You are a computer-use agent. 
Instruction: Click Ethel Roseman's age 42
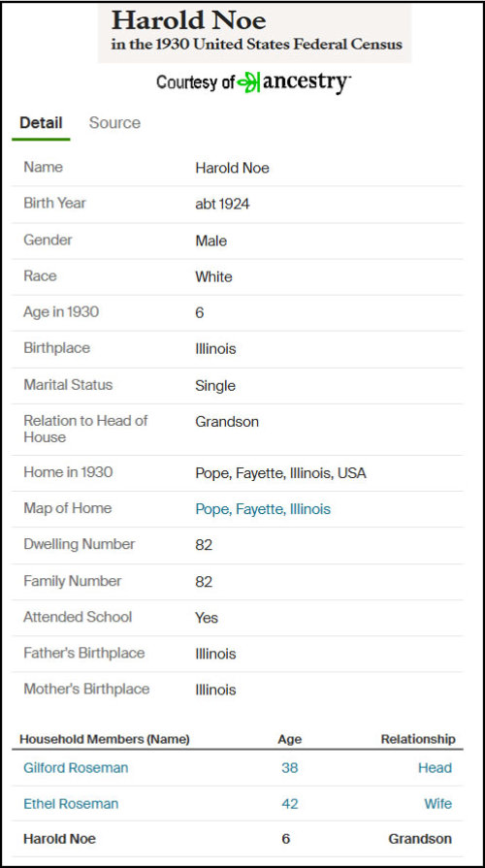[290, 804]
